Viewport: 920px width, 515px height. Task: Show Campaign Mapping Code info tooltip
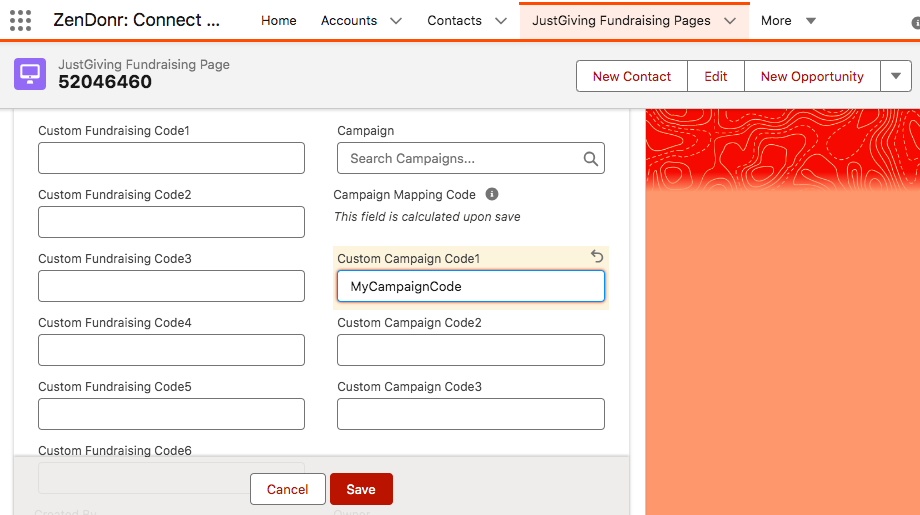coord(492,194)
